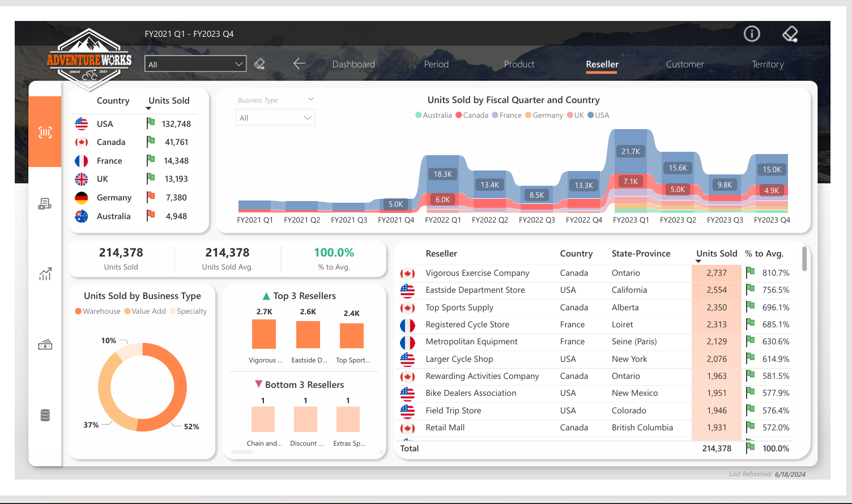Toggle Warehouse in business type legend
This screenshot has width=852, height=504.
pos(97,311)
